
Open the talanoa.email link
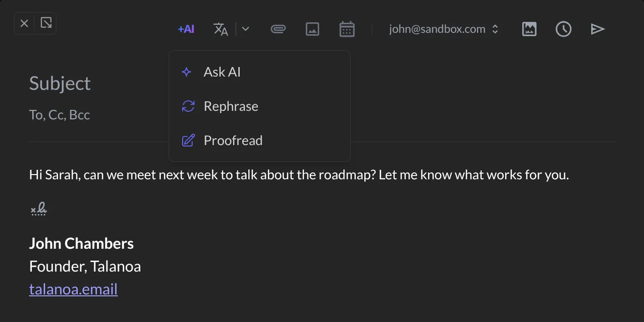[73, 289]
